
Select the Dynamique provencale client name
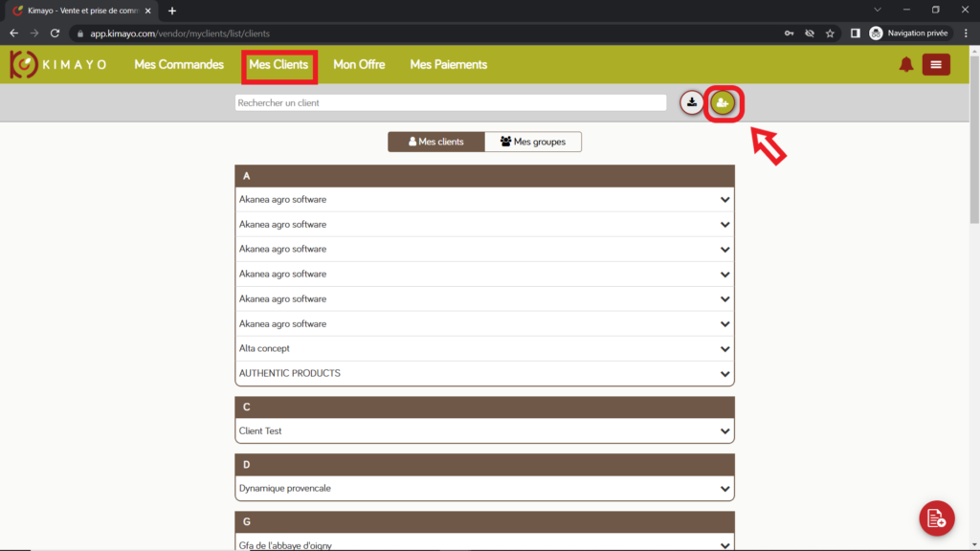point(284,489)
